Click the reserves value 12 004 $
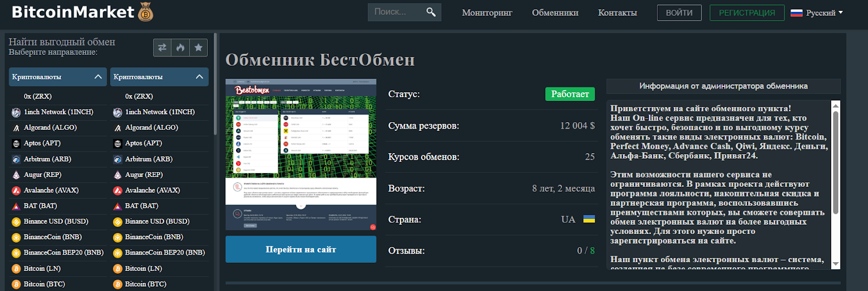The image size is (868, 291). [577, 125]
